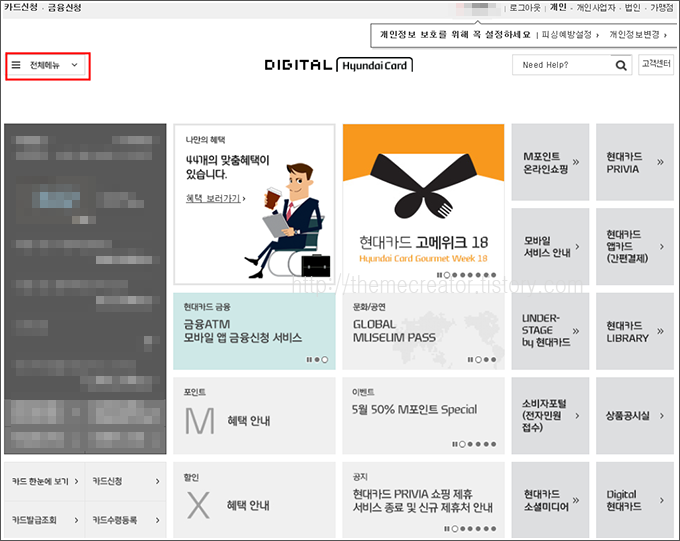The width and height of the screenshot is (680, 541).
Task: Click the search magnifier icon
Action: click(621, 66)
